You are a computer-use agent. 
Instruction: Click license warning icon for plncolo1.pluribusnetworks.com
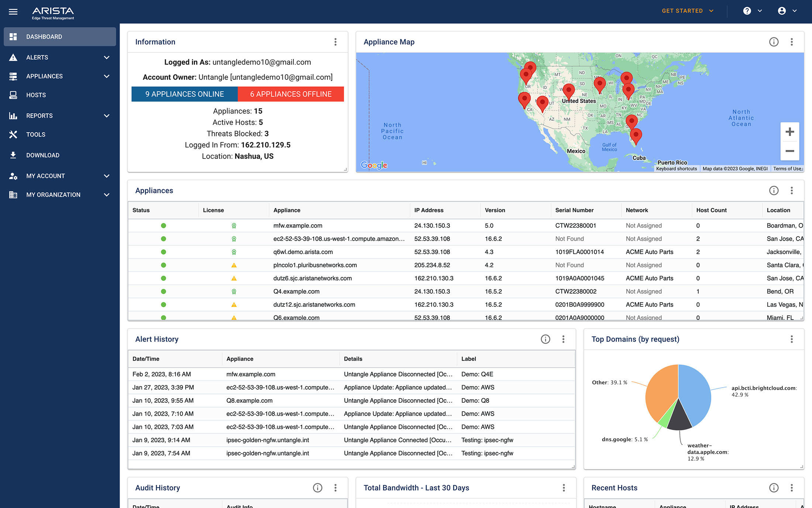tap(234, 265)
